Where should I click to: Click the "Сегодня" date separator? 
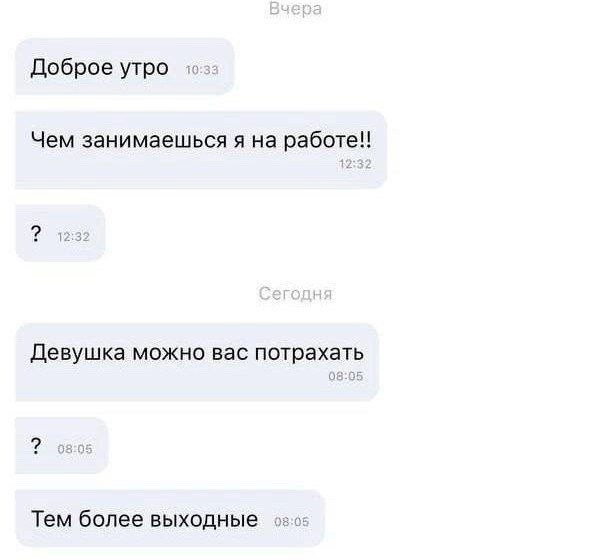295,294
